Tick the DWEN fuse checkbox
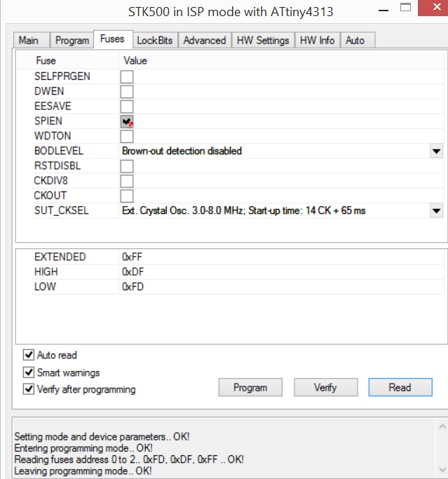 [127, 92]
